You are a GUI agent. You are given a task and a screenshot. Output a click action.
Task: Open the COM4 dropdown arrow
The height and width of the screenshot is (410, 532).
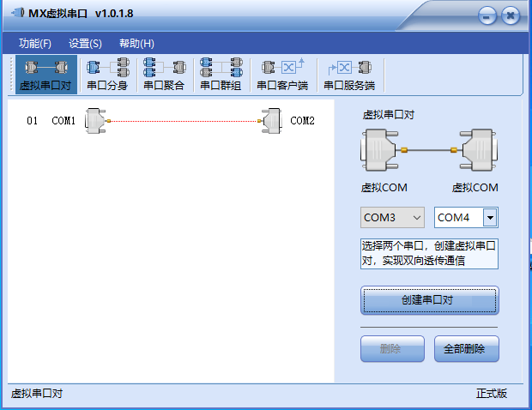pos(490,218)
